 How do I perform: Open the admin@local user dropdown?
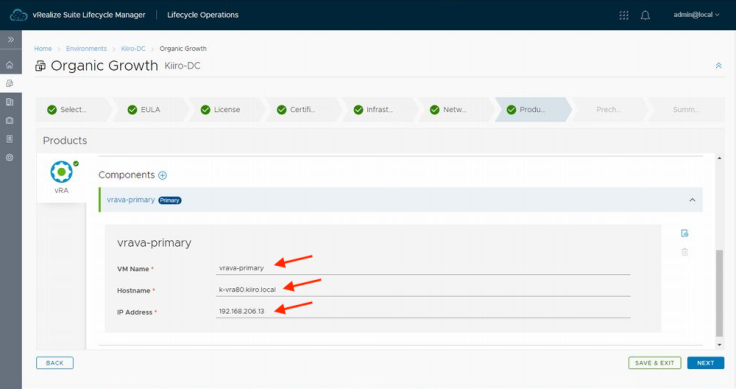tap(696, 15)
